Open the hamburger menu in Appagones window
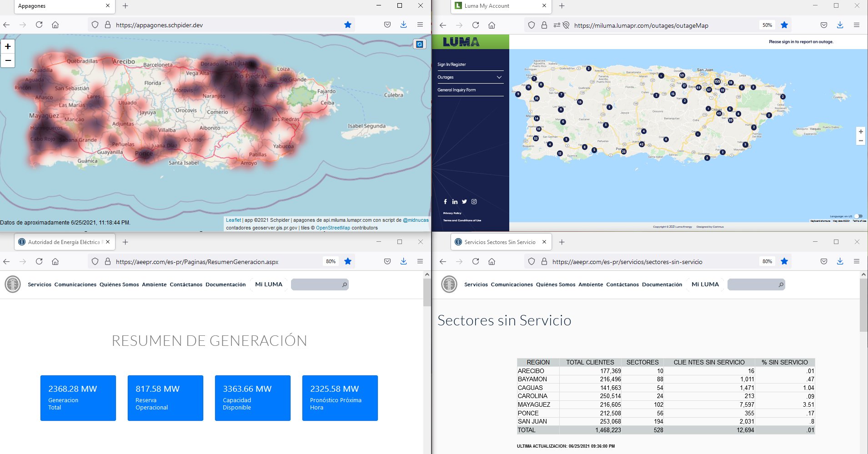868x454 pixels. pos(420,25)
